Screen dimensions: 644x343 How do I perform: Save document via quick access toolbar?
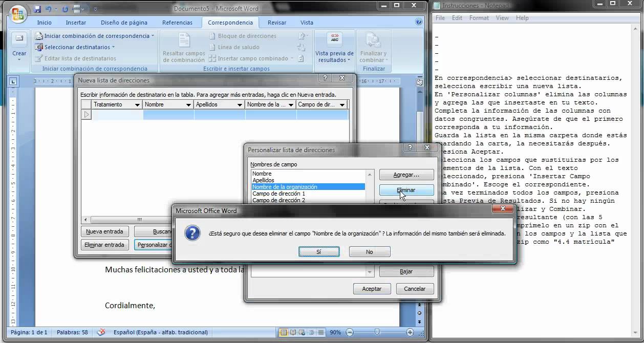[38, 9]
